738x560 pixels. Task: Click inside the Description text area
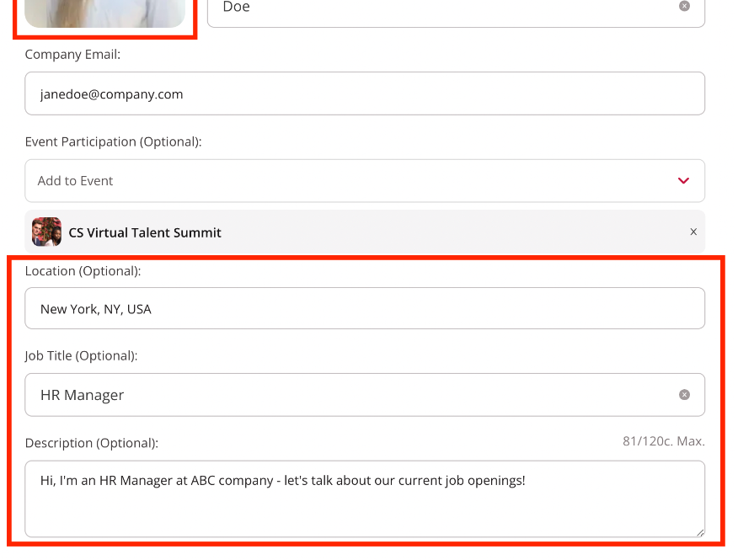click(x=364, y=505)
